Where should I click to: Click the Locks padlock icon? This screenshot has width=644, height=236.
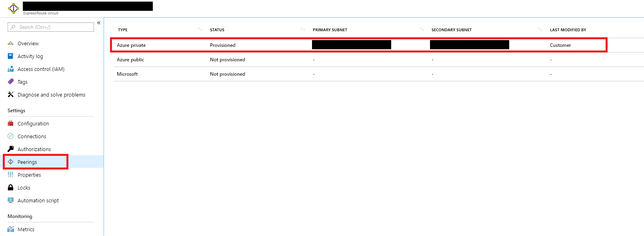pos(11,188)
